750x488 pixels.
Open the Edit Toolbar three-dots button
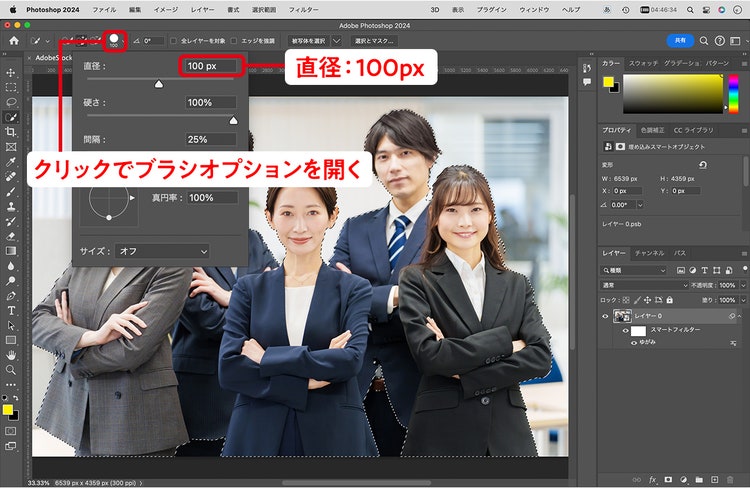(11, 384)
